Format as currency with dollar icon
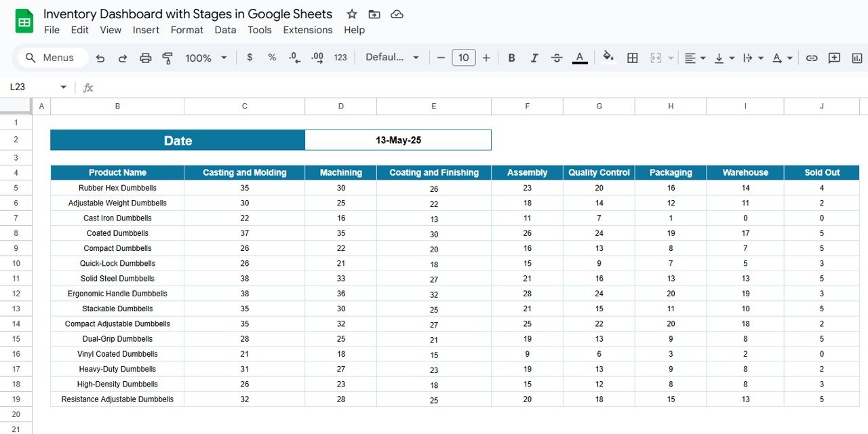This screenshot has height=434, width=868. (x=250, y=58)
